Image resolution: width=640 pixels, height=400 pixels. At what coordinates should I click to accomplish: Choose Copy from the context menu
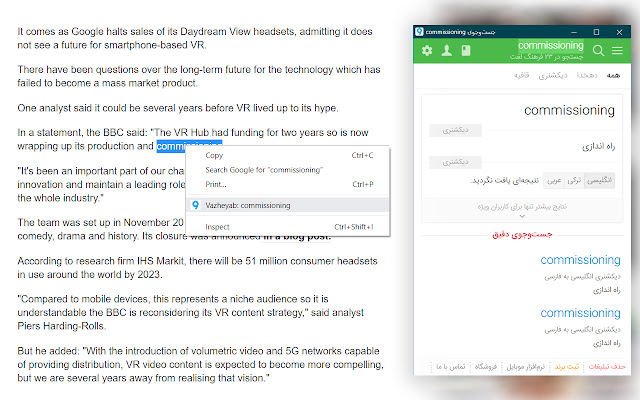click(x=288, y=156)
